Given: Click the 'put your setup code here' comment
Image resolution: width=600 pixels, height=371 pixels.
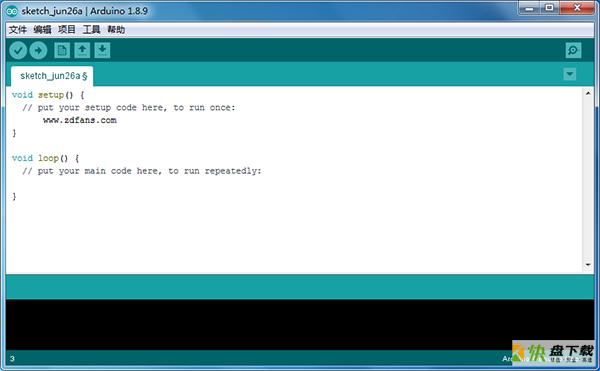Looking at the screenshot, I should (129, 108).
